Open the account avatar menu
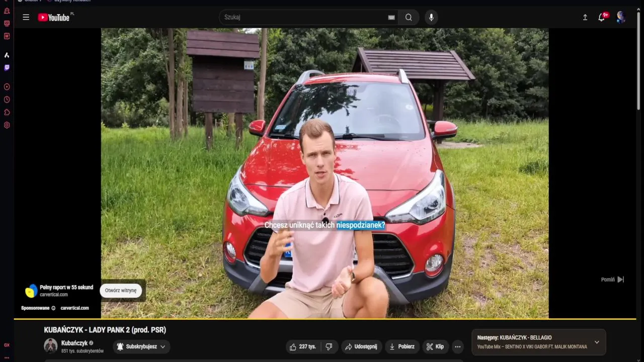Image resolution: width=644 pixels, height=362 pixels. click(x=621, y=17)
